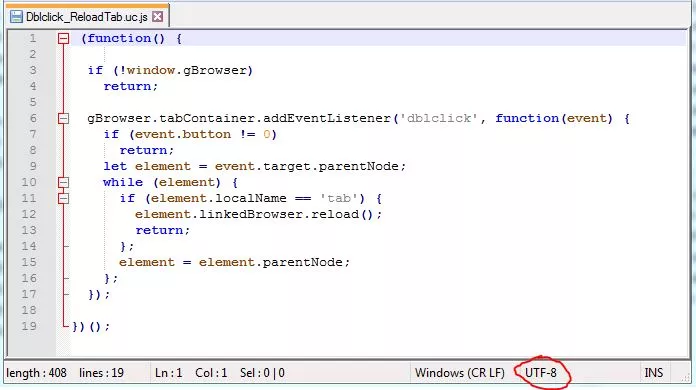
Task: Close the Dblclick_ReloadTab.uc.js tab
Action: click(x=157, y=17)
